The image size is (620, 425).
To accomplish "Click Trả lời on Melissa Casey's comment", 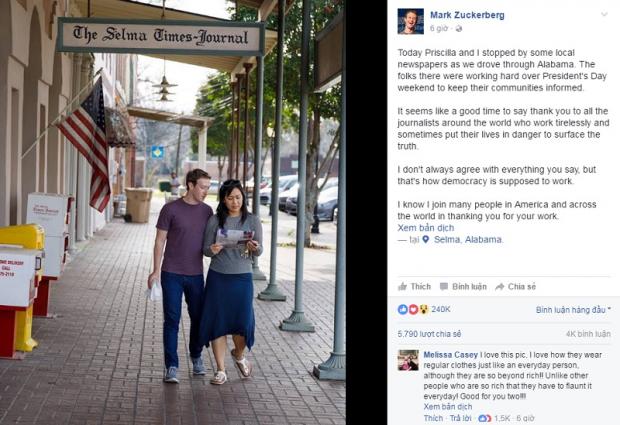I will [x=461, y=418].
